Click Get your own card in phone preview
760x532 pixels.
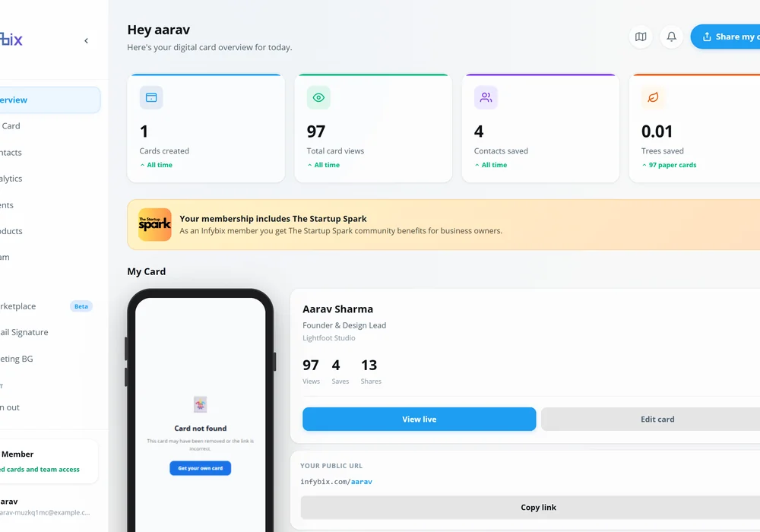point(200,468)
